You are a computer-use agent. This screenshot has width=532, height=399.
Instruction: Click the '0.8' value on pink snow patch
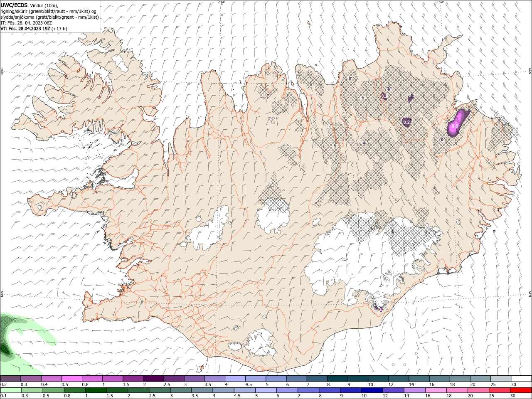tap(455, 126)
